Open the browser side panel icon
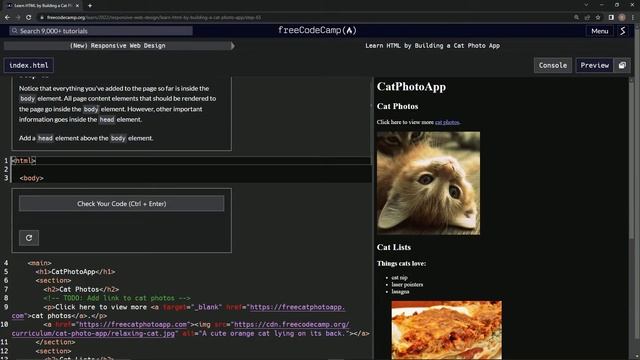640x360 pixels. click(611, 18)
